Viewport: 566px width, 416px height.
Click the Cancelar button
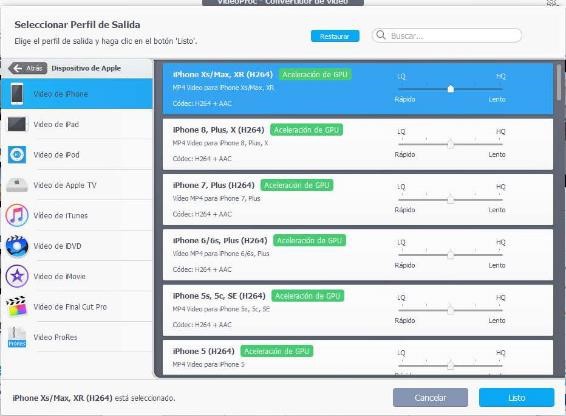[x=430, y=398]
